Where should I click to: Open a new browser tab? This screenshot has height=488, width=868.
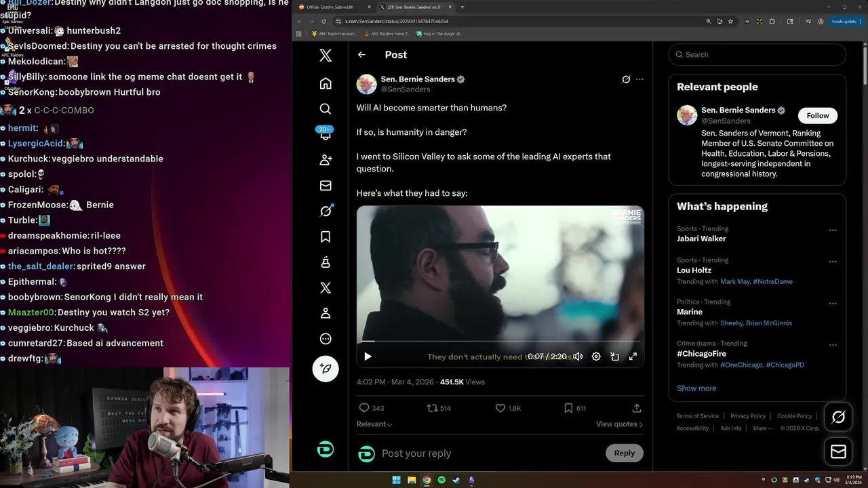[x=462, y=7]
